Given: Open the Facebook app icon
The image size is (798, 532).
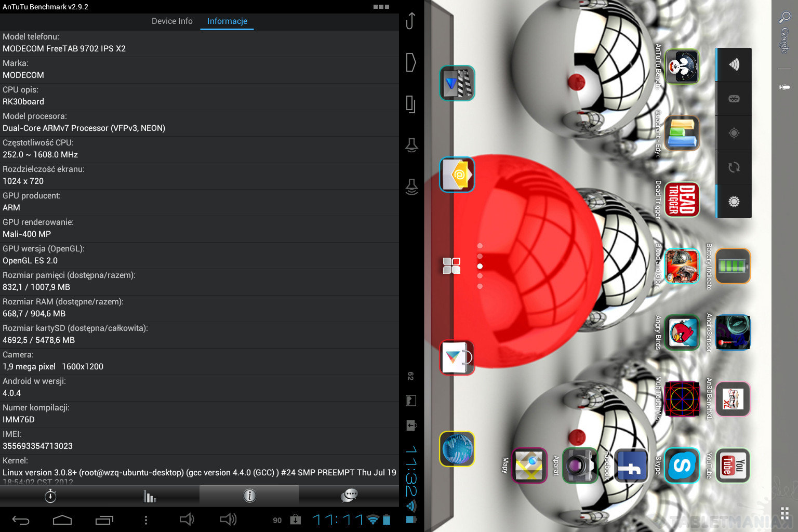Looking at the screenshot, I should [631, 465].
